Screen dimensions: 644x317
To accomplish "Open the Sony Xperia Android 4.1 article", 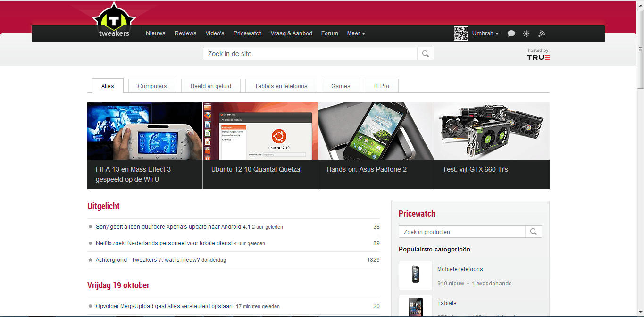I will click(173, 227).
